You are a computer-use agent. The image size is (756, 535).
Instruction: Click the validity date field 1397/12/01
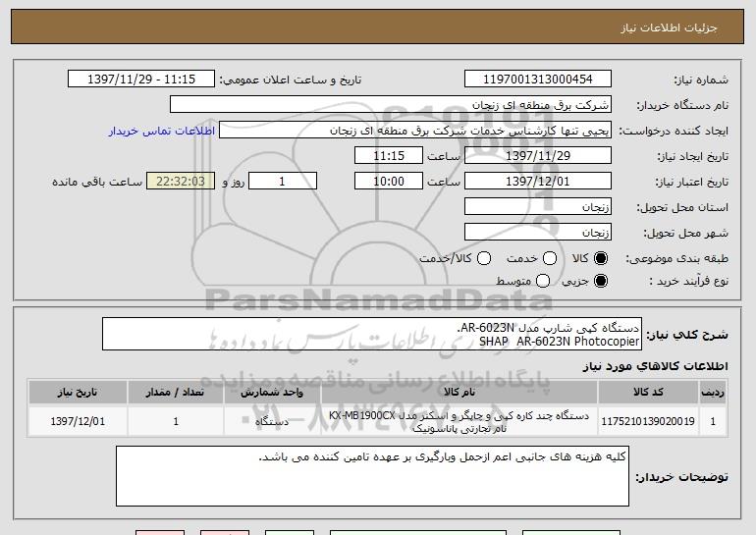(x=538, y=182)
